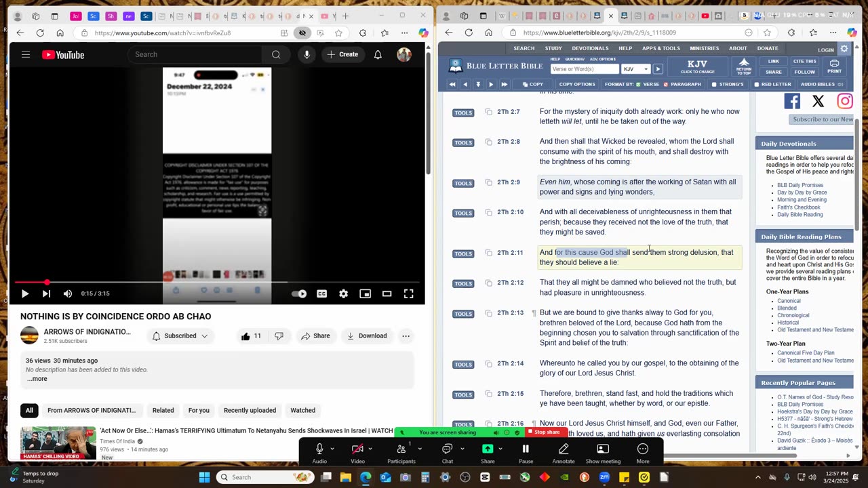The height and width of the screenshot is (488, 868).
Task: Toggle YouTube autoplay switch
Action: pyautogui.click(x=299, y=293)
